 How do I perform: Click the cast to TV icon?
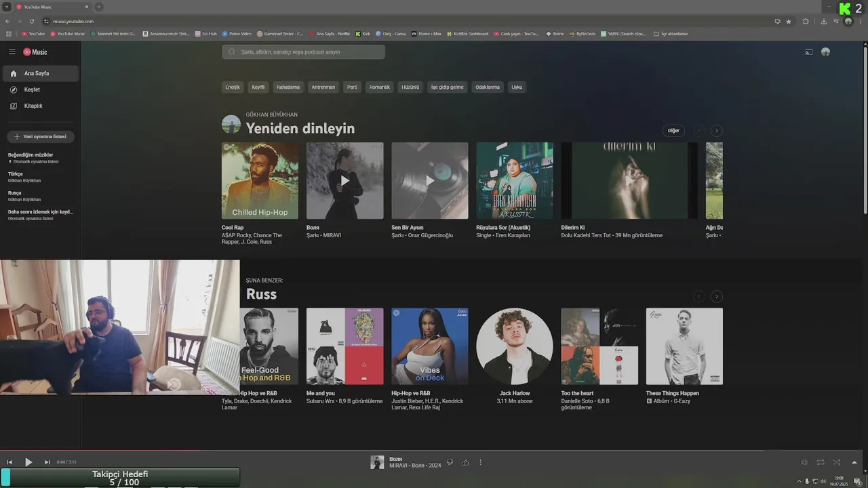[808, 52]
